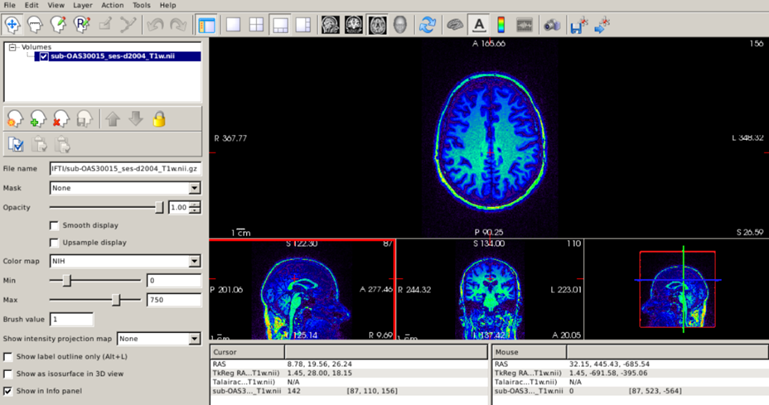Toggle the rainbow color bar icon
Image resolution: width=769 pixels, height=405 pixels.
(x=501, y=25)
